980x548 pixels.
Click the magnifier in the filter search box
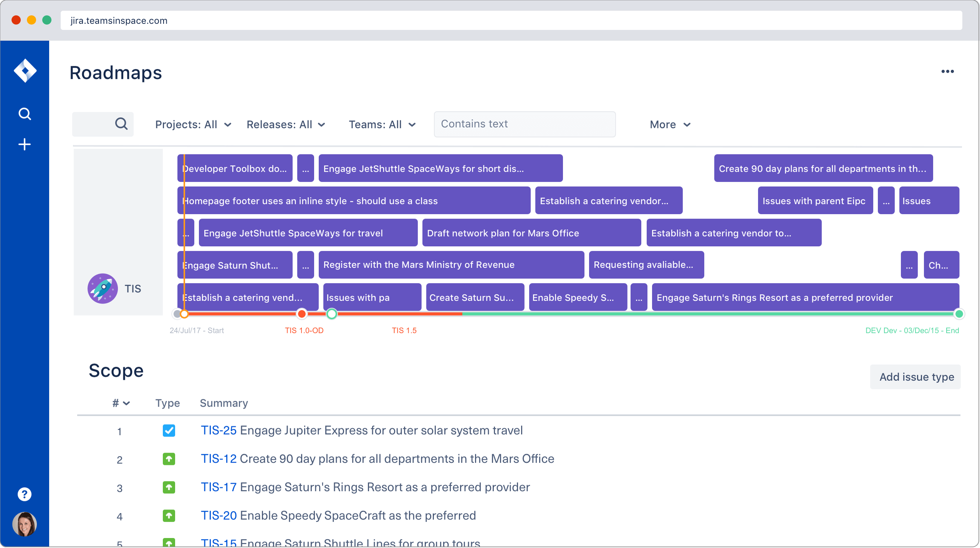(121, 124)
